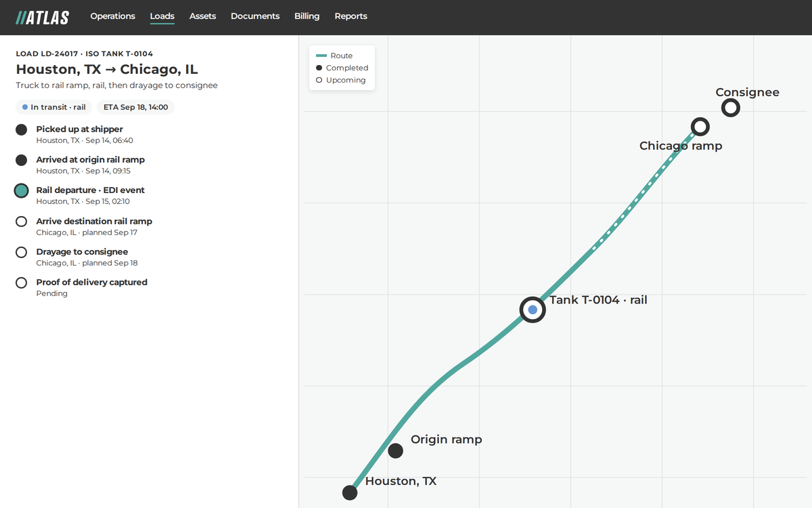Select the Arrive destination rail ramp circle
The width and height of the screenshot is (812, 508).
22,221
